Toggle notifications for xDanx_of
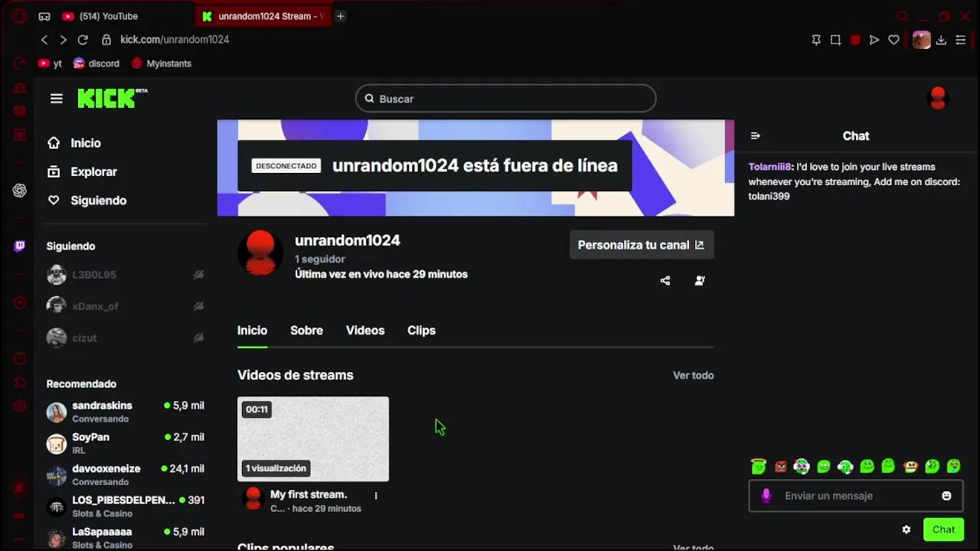 pos(198,306)
